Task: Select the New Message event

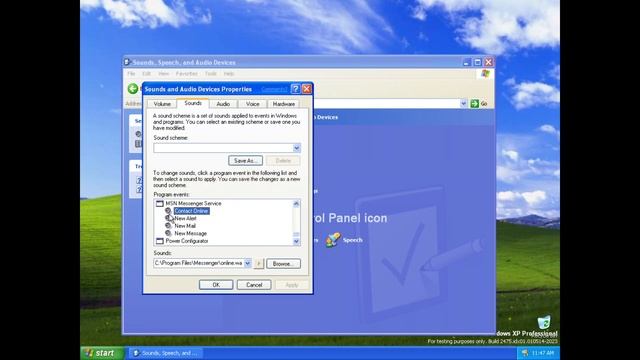Action: [x=191, y=233]
